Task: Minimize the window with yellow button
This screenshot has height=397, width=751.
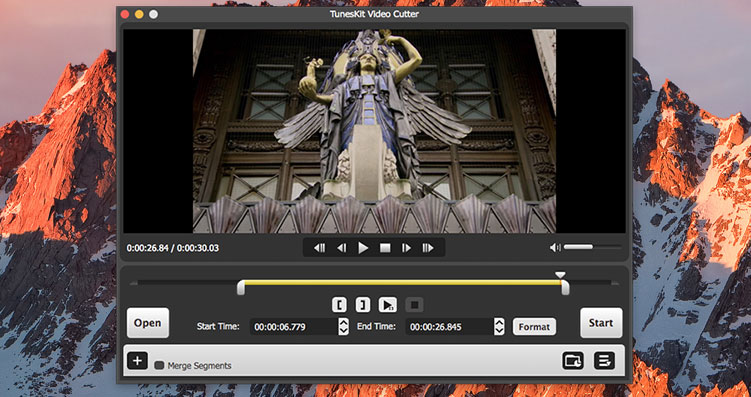Action: pos(139,14)
